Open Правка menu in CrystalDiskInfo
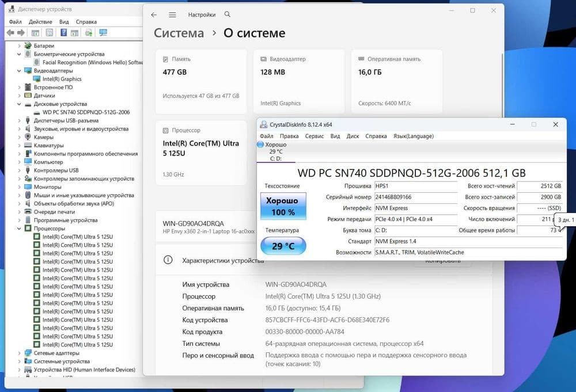 [289, 136]
